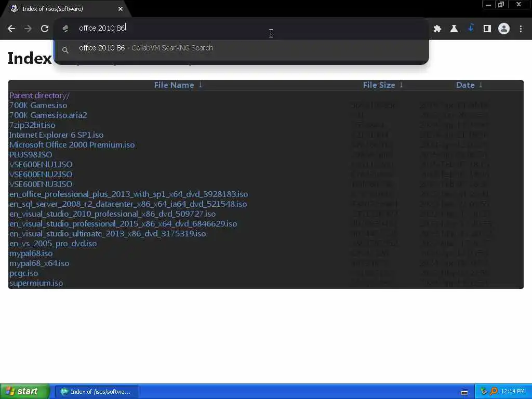The width and height of the screenshot is (532, 399).
Task: Click the site info icon in address bar
Action: click(65, 29)
